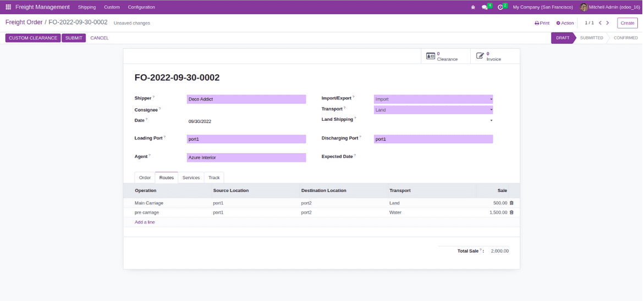Viewport: 644px width, 301px height.
Task: Go to previous record arrow
Action: pyautogui.click(x=600, y=23)
